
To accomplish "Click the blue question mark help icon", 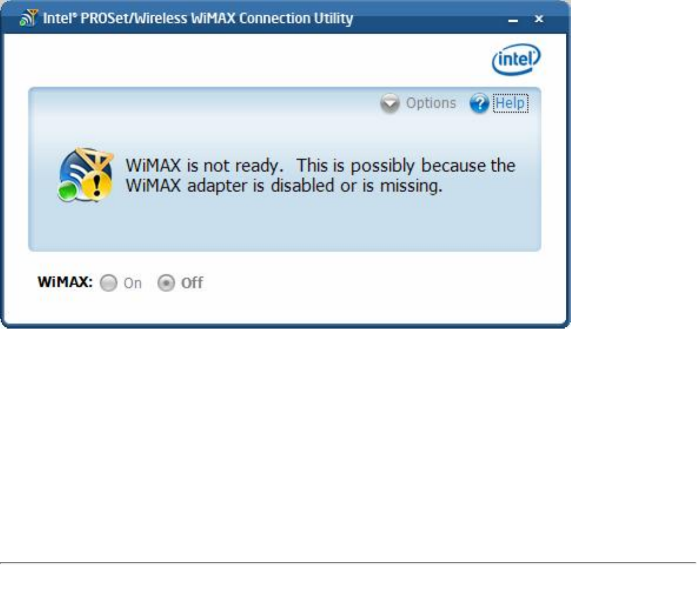I will pyautogui.click(x=479, y=103).
